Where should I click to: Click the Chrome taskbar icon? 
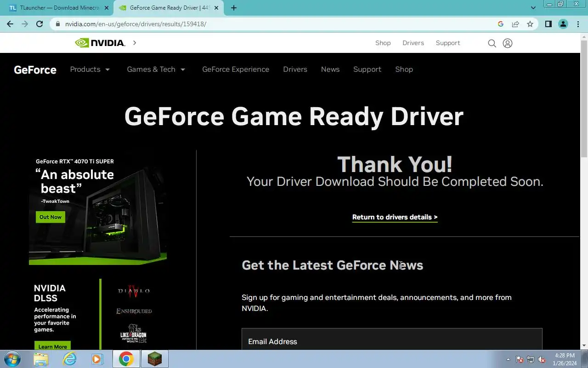coord(126,359)
